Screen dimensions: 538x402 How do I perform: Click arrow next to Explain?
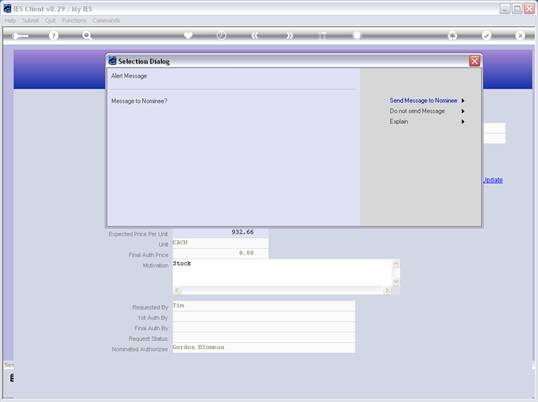(463, 121)
